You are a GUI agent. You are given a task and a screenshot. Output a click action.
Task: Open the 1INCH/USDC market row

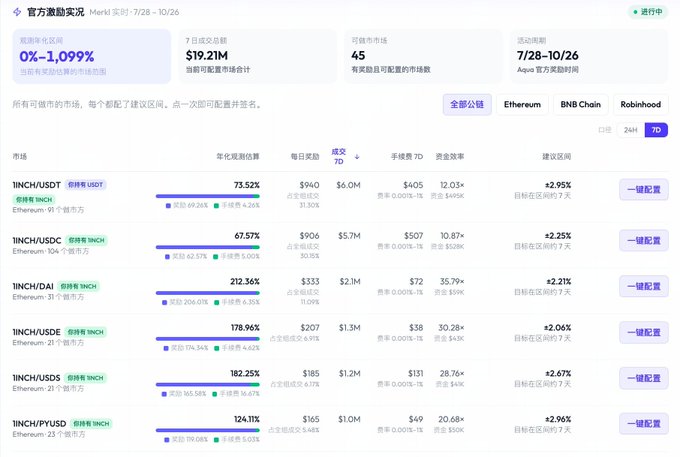(x=340, y=245)
